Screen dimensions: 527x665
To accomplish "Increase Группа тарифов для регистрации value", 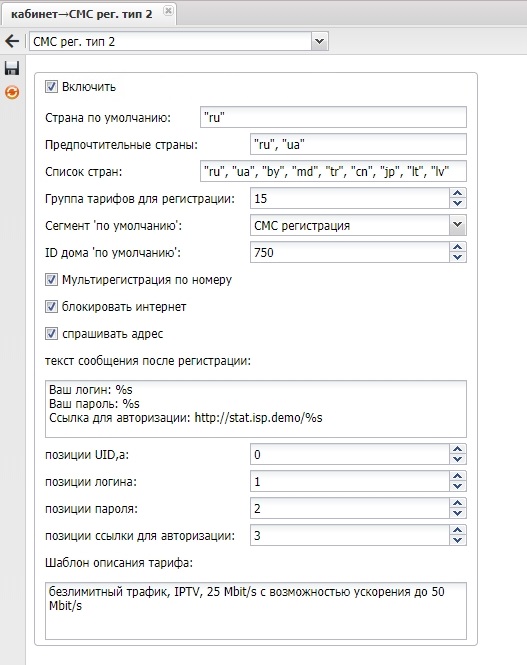I will (457, 193).
